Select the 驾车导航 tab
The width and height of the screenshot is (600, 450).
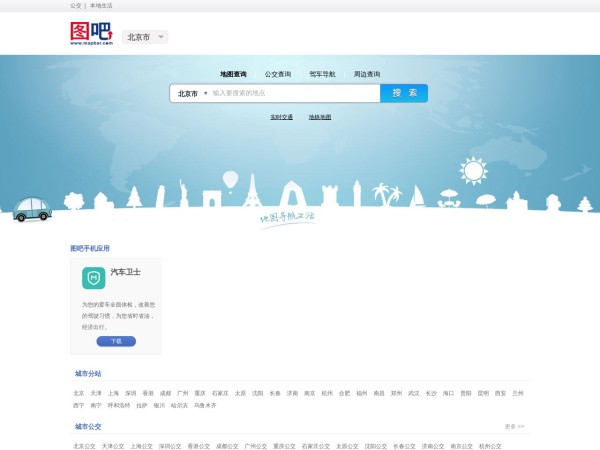[x=322, y=74]
